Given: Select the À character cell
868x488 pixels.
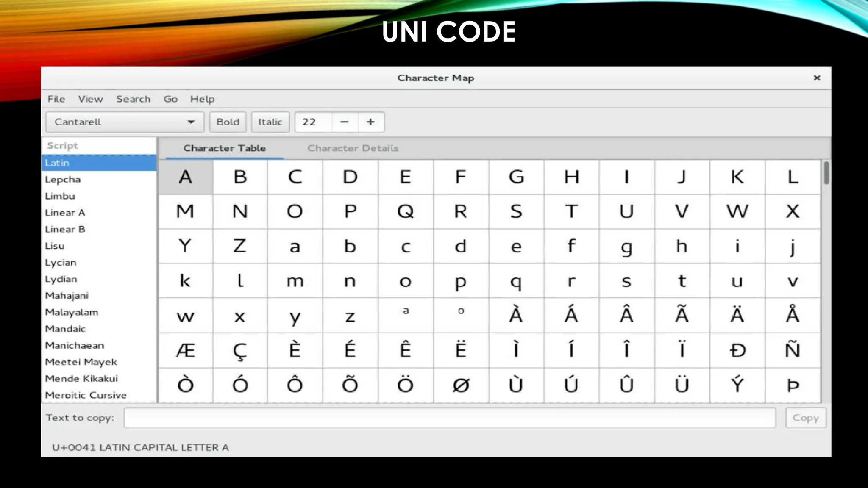Looking at the screenshot, I should click(x=516, y=316).
